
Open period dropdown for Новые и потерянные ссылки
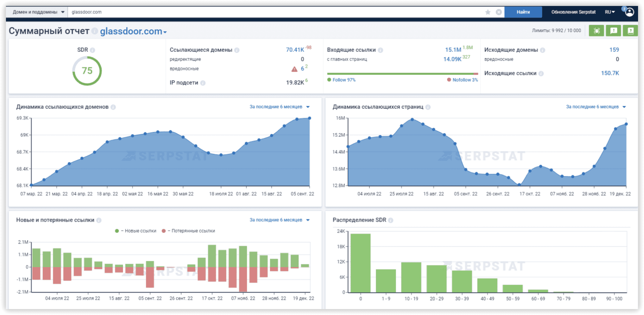[x=280, y=220]
